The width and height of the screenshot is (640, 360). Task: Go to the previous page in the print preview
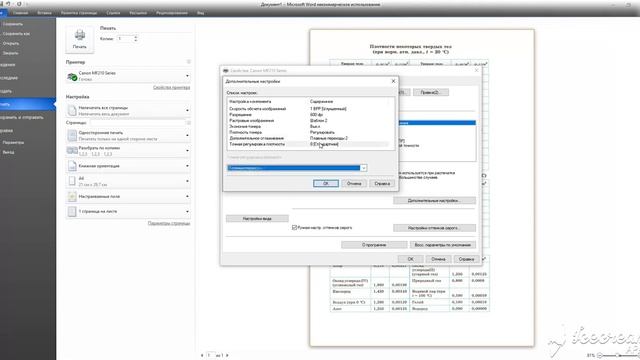[x=202, y=356]
